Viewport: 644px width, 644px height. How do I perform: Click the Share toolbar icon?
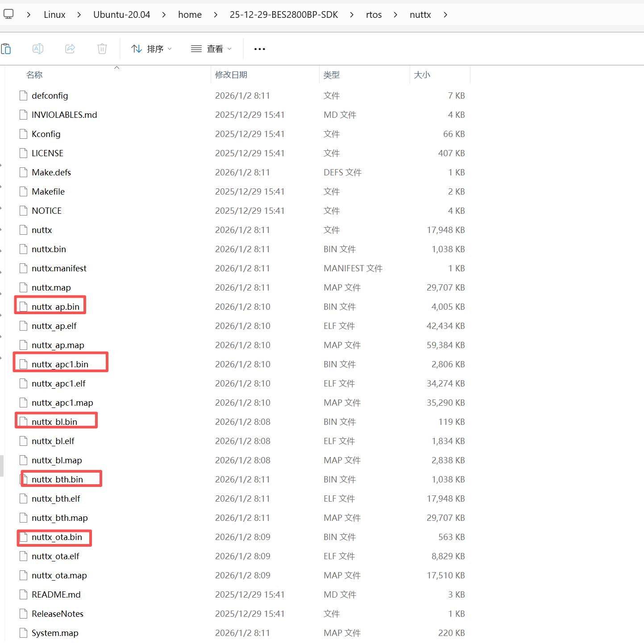tap(70, 49)
